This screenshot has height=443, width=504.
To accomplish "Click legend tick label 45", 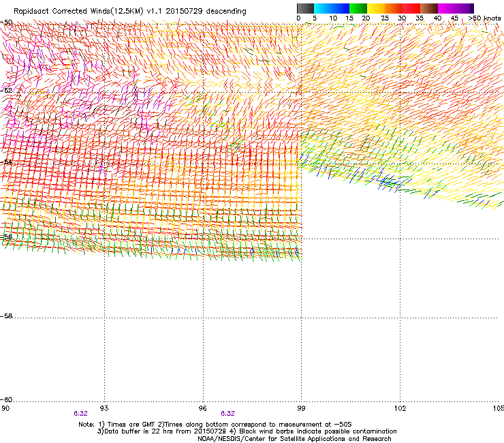I will (454, 18).
